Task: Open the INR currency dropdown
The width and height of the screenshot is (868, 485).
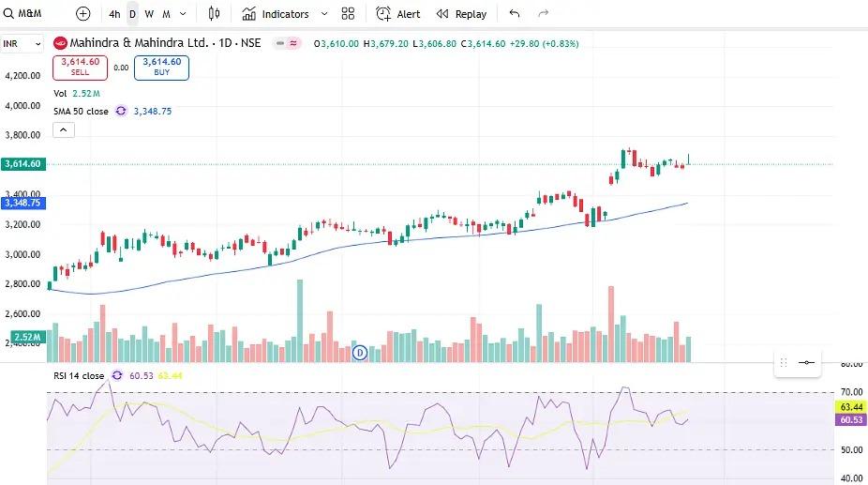Action: pos(22,43)
